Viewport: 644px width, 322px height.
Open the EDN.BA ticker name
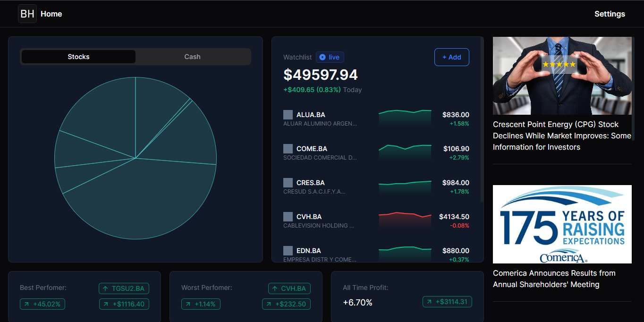pos(309,251)
